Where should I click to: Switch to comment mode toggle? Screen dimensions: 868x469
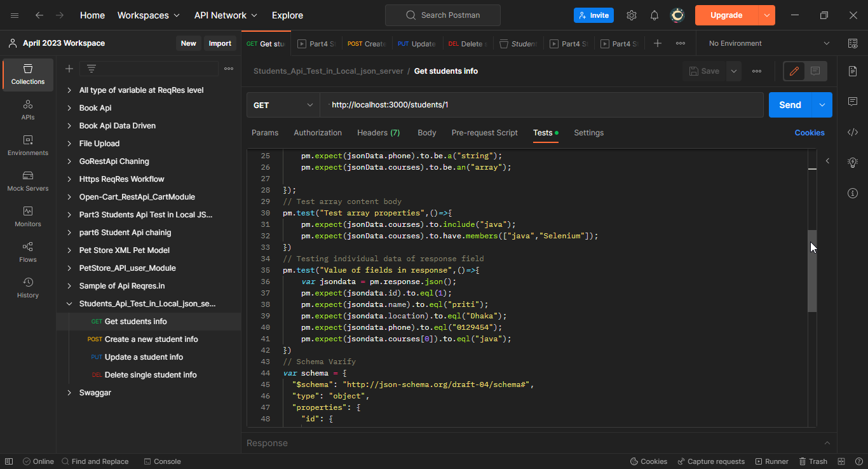[816, 71]
